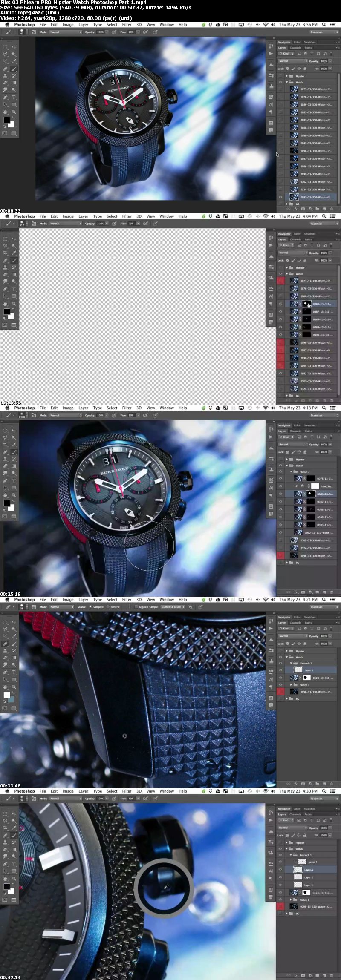Image resolution: width=341 pixels, height=980 pixels.
Task: Collapse the Watch 1 group in 00:25:19 frame
Action: (292, 471)
